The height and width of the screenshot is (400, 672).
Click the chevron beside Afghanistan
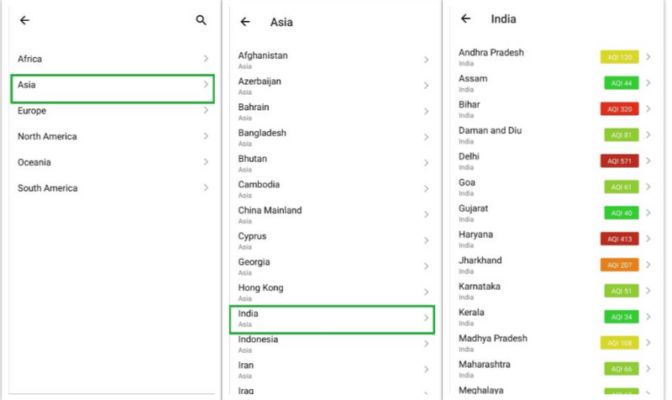[426, 60]
